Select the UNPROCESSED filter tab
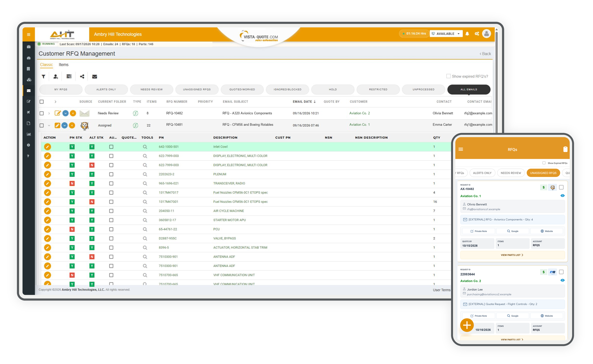The width and height of the screenshot is (593, 364). [423, 89]
